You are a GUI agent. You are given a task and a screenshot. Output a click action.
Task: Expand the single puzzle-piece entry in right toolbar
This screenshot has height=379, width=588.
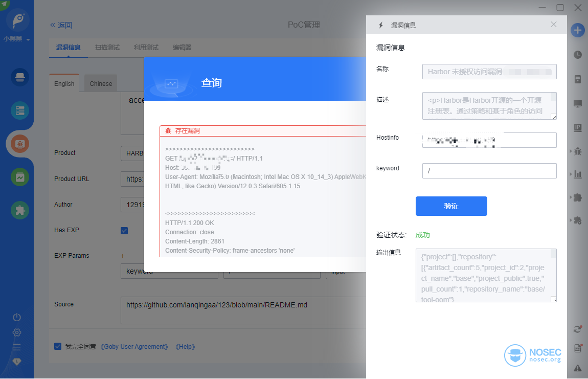577,197
